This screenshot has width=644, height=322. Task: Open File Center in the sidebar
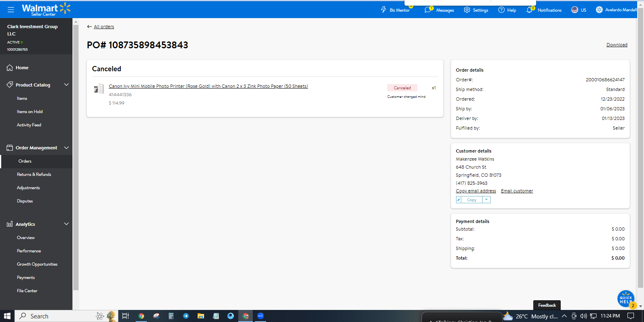point(27,291)
